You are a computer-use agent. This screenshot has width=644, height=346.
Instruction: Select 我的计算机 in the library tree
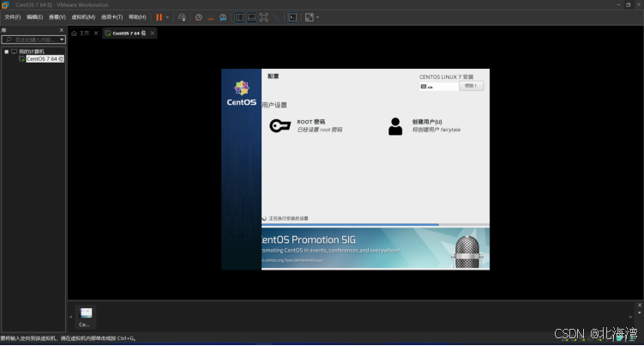click(x=31, y=52)
